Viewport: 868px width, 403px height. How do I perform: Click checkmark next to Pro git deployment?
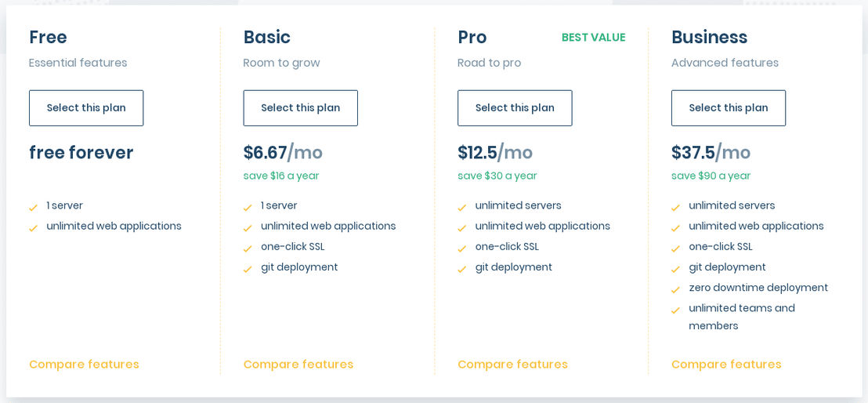coord(461,270)
